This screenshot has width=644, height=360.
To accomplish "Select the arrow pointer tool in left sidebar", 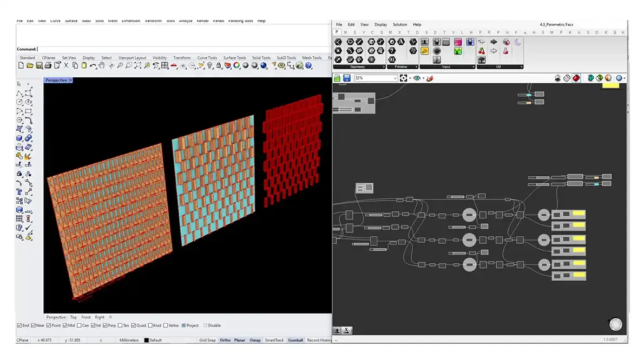I will coord(19,84).
